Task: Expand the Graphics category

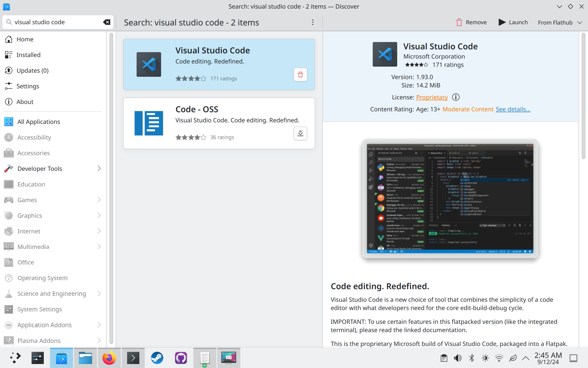Action: pos(99,215)
